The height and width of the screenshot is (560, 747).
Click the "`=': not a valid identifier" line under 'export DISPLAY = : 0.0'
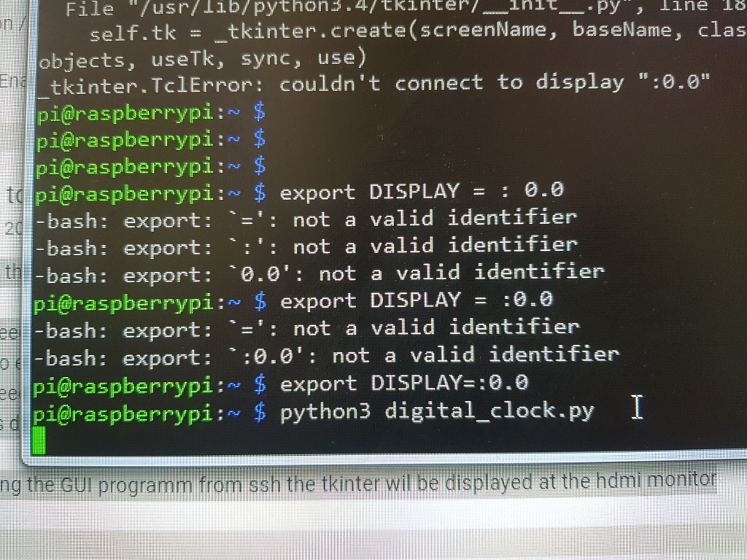tap(306, 219)
